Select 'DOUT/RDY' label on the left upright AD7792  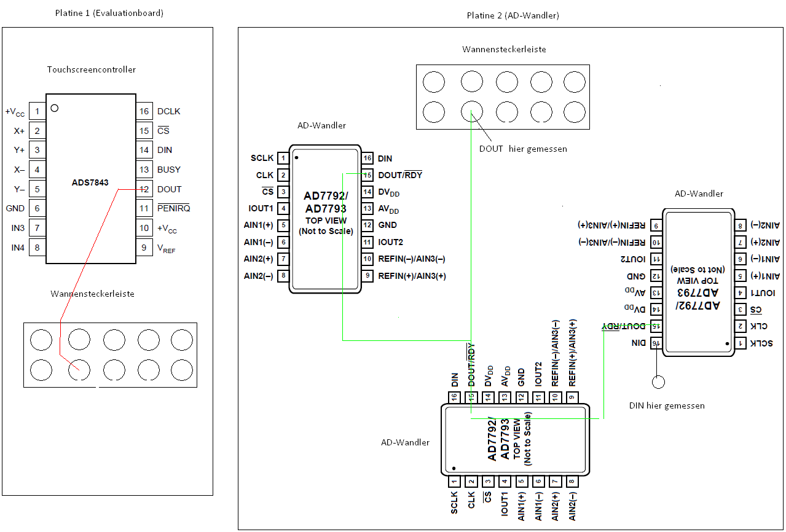click(x=400, y=175)
